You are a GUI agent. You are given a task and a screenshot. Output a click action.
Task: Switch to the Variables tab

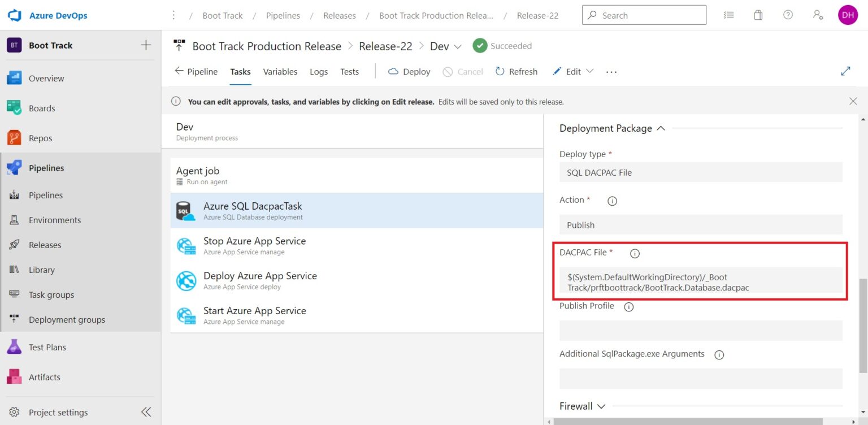click(280, 71)
